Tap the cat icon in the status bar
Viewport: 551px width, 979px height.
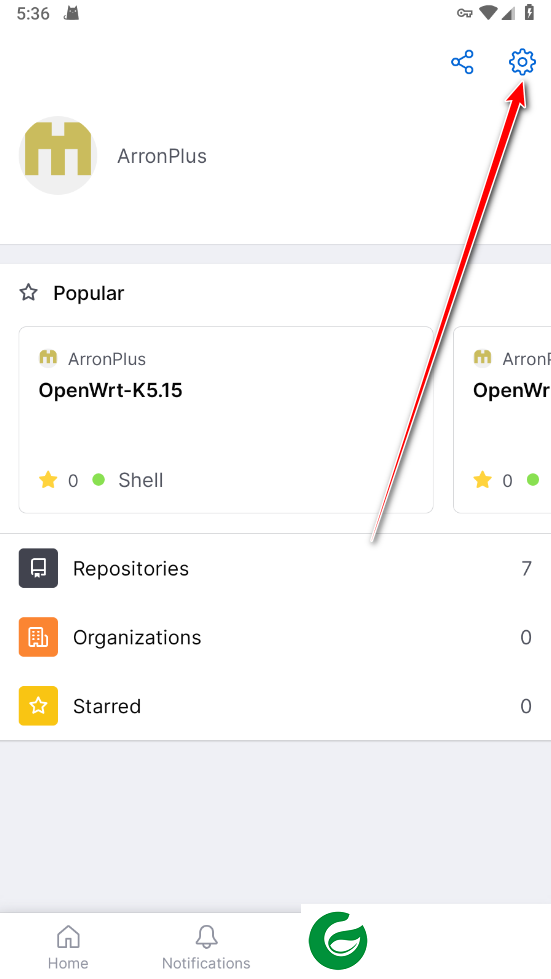pos(72,13)
